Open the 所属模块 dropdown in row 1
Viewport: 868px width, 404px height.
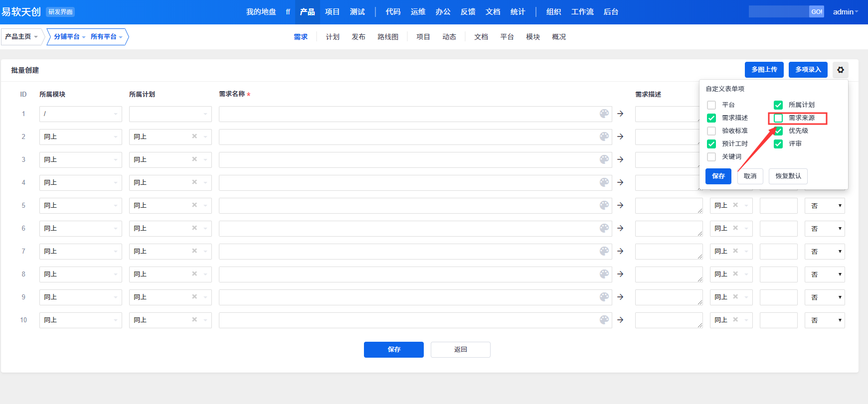[81, 114]
